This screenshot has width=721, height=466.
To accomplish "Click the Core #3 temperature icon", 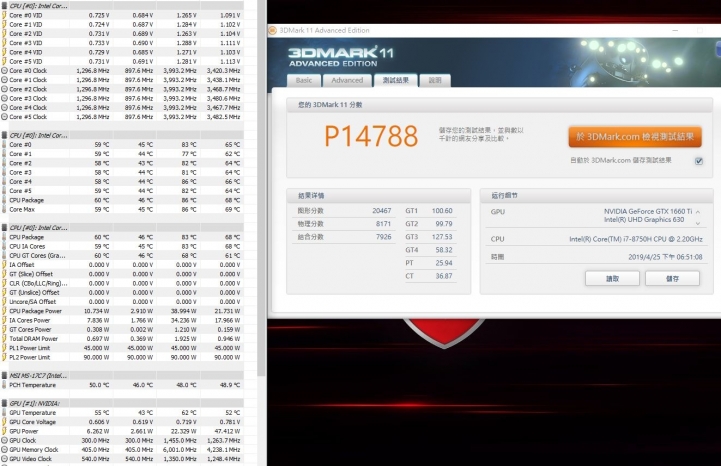I will click(4, 173).
